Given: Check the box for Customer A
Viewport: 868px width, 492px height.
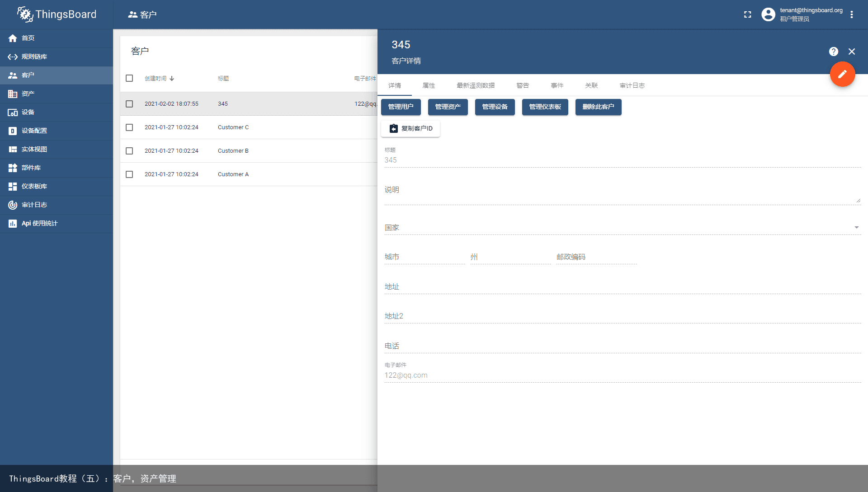Looking at the screenshot, I should click(129, 174).
